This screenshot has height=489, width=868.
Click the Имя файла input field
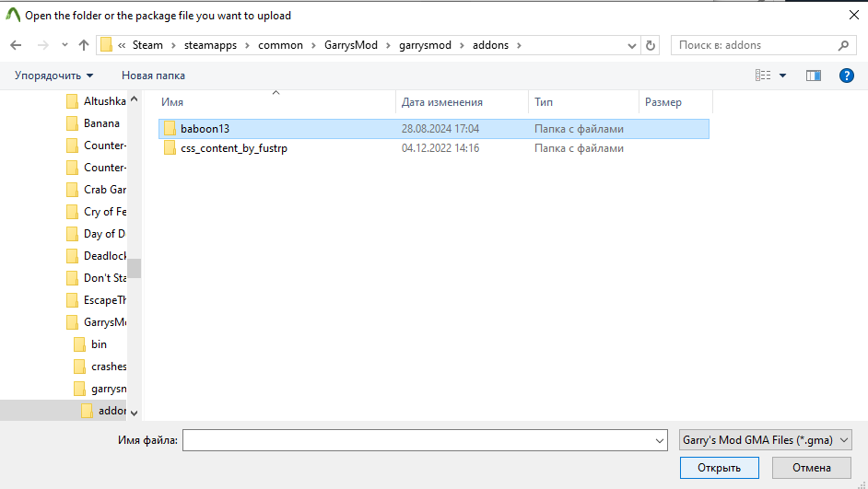(x=425, y=440)
